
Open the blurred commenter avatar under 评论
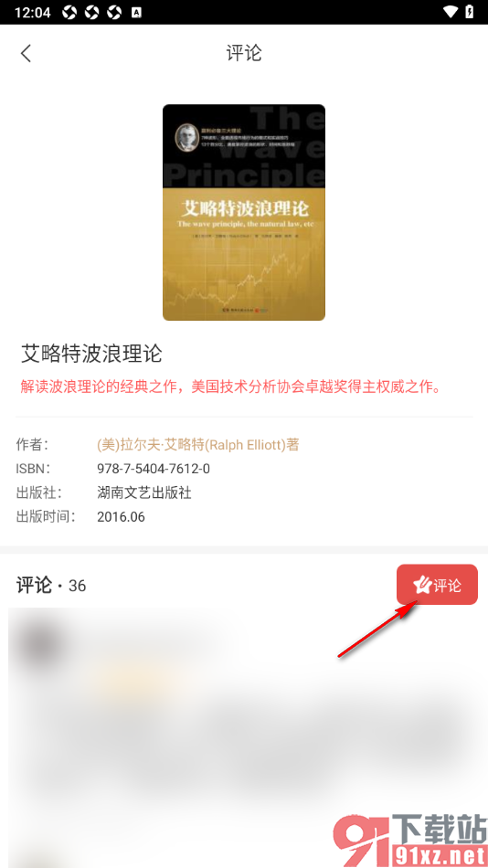tap(38, 642)
